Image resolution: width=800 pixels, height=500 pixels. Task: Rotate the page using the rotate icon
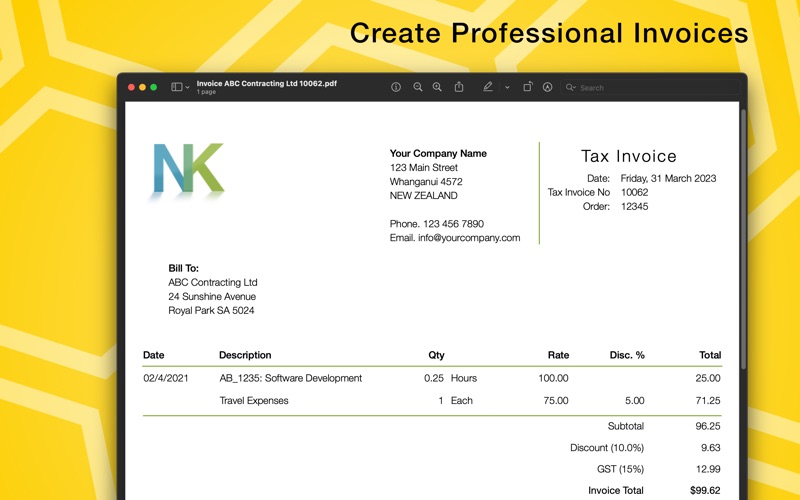528,87
